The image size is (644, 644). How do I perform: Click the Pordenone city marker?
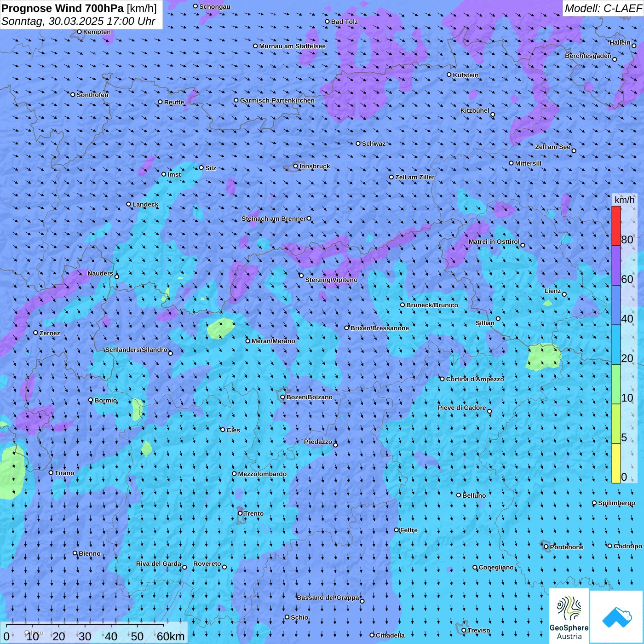click(x=546, y=547)
